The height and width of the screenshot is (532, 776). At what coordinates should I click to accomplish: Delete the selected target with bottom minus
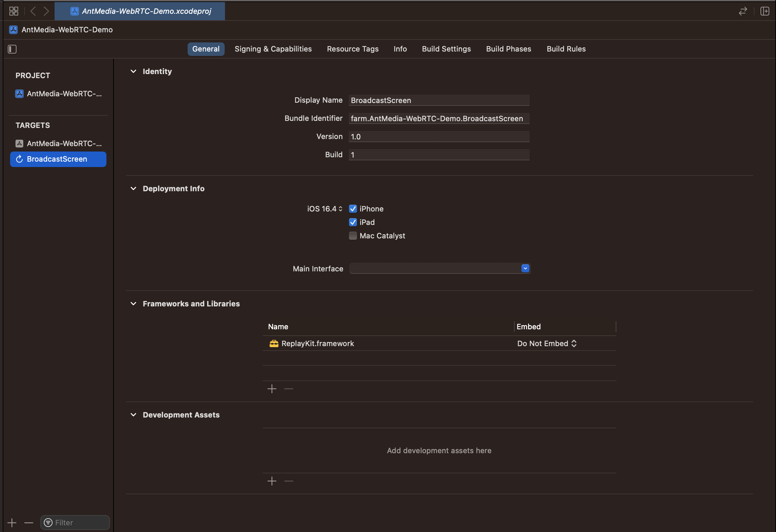[29, 523]
